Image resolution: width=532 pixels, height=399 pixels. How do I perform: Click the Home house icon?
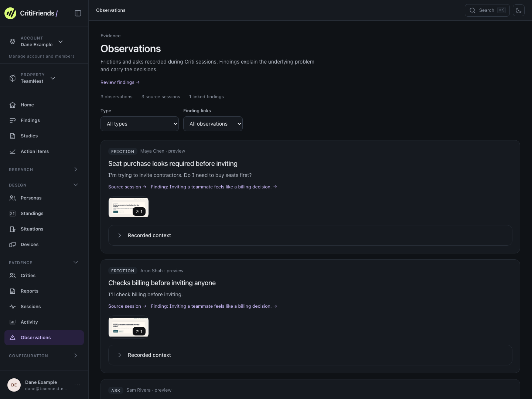tap(13, 105)
